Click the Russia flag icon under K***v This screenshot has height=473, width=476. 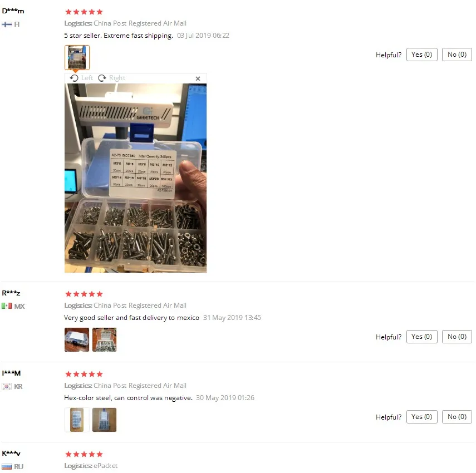[x=7, y=466]
